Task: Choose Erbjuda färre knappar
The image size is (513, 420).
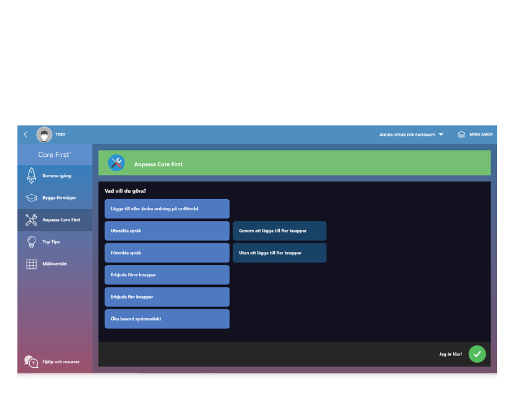Action: point(167,275)
